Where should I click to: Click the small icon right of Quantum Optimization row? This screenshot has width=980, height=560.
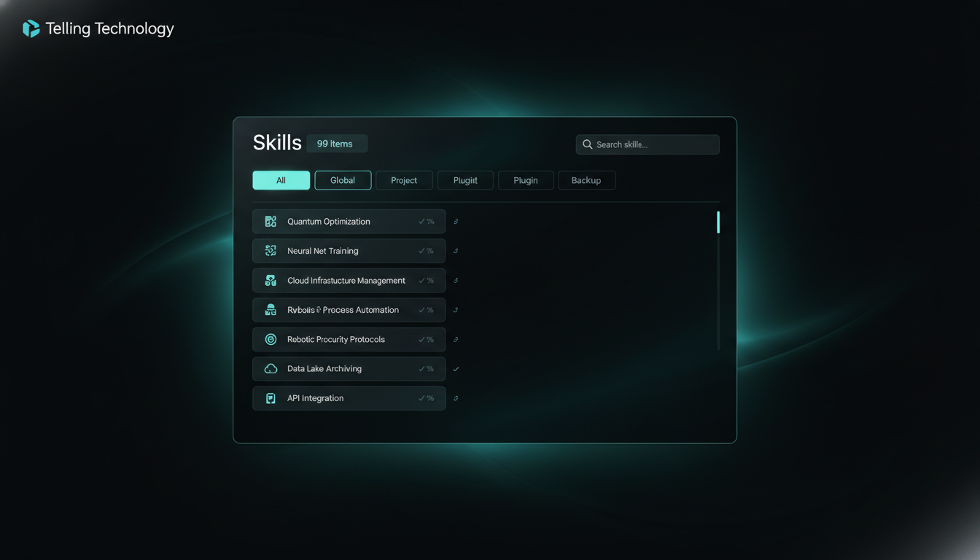click(x=456, y=222)
